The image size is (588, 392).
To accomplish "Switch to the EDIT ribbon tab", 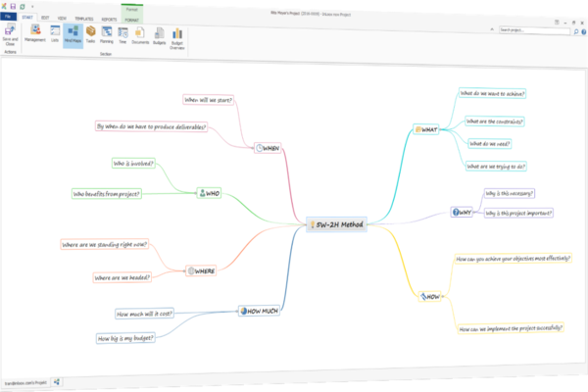I will 45,18.
